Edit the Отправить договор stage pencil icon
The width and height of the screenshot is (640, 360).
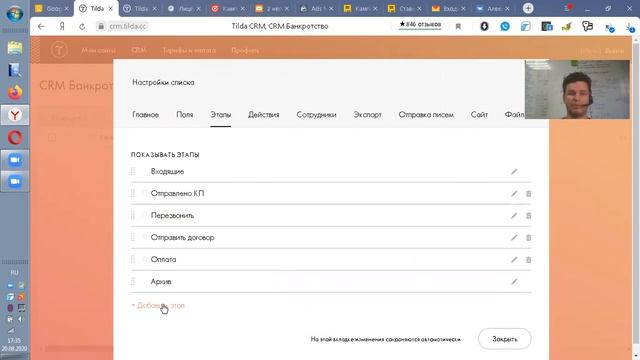(x=514, y=238)
